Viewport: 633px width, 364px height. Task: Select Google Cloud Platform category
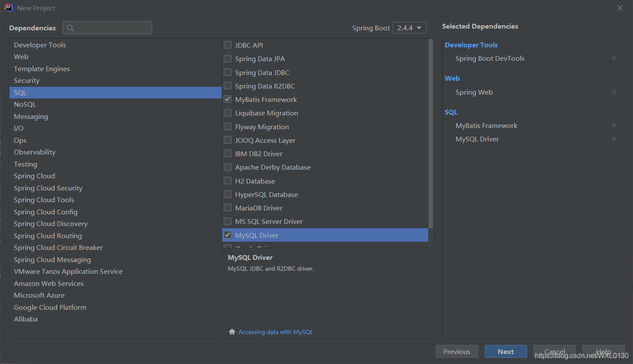click(115, 307)
